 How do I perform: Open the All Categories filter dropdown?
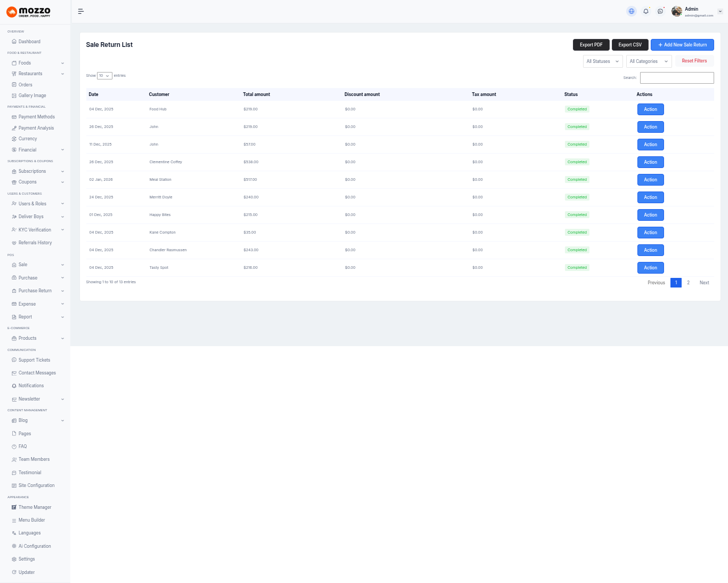tap(649, 61)
